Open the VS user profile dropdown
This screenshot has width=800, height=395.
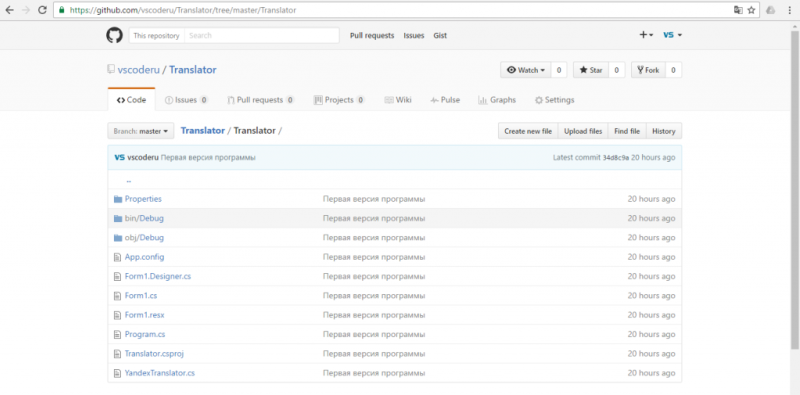tap(672, 35)
